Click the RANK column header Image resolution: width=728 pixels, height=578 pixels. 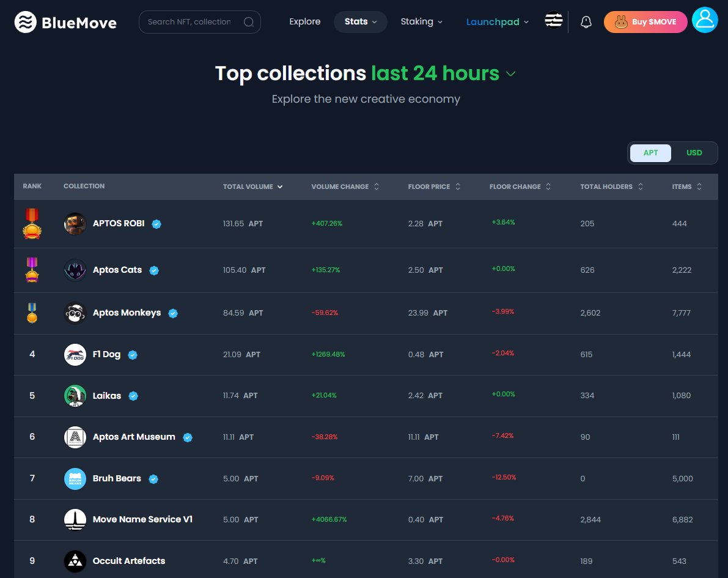[32, 187]
